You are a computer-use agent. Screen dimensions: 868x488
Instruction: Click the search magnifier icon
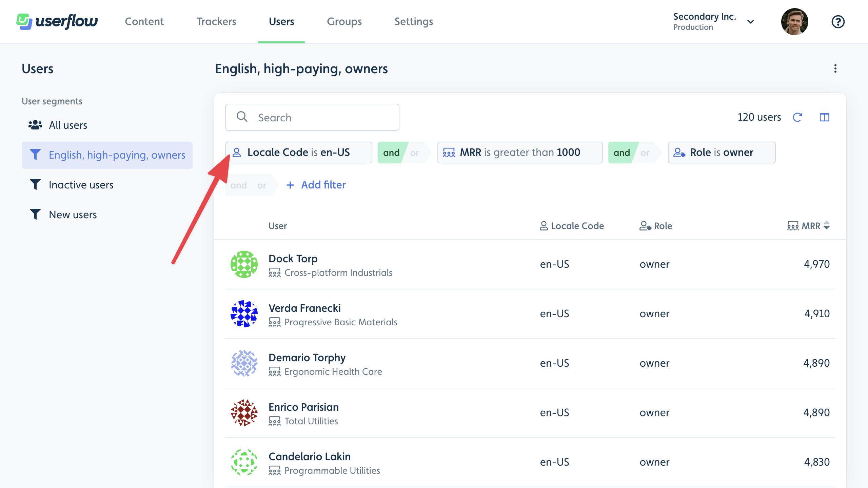[x=242, y=117]
